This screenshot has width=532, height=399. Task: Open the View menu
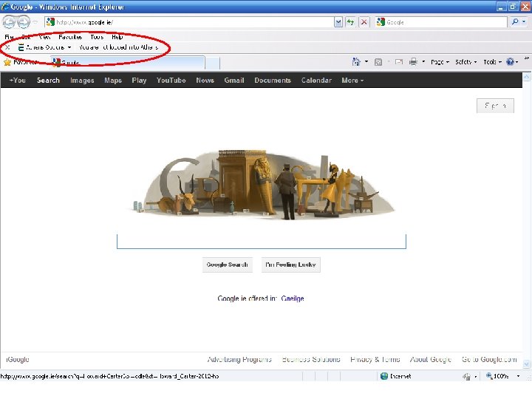click(44, 37)
